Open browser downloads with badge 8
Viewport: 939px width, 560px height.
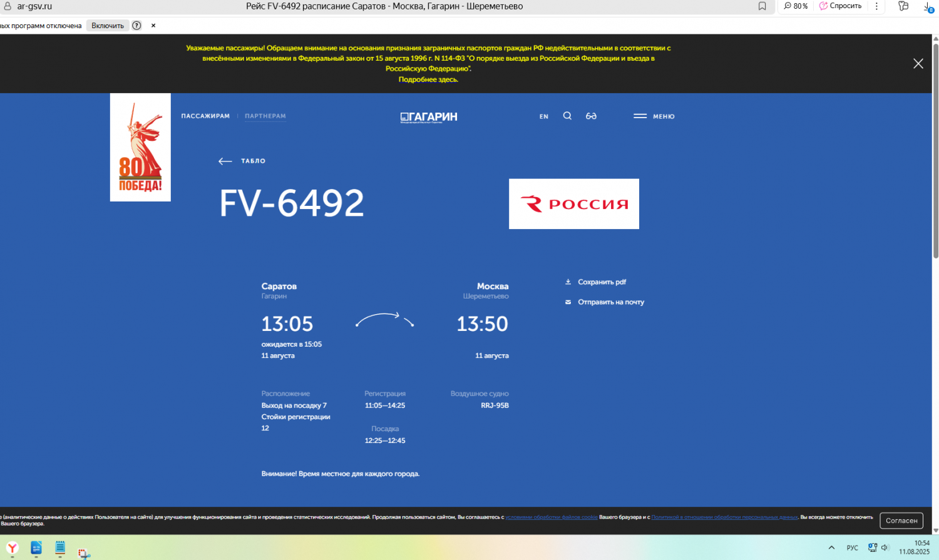click(928, 7)
